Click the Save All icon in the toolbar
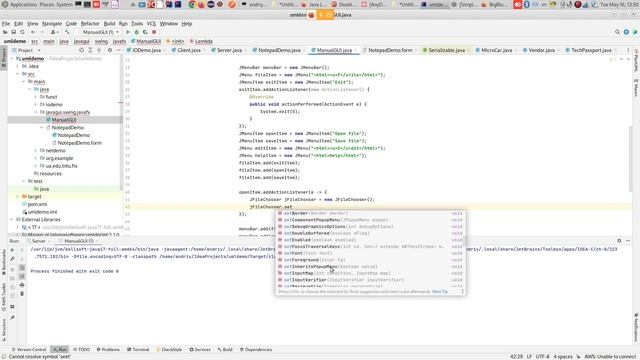This screenshot has width=640, height=360. (13, 32)
